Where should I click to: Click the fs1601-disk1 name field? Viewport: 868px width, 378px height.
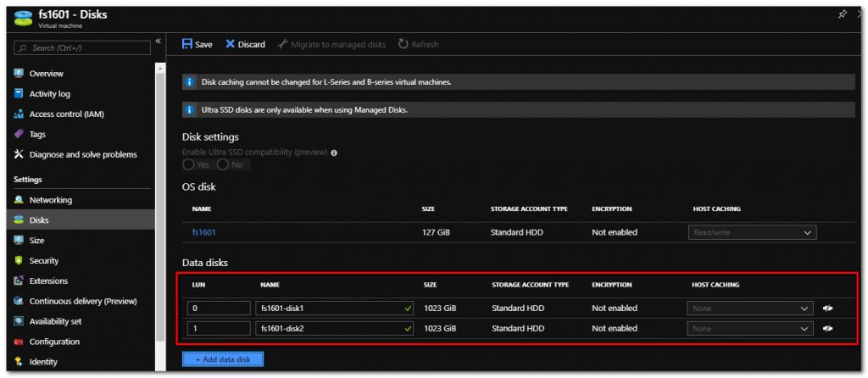(x=335, y=309)
